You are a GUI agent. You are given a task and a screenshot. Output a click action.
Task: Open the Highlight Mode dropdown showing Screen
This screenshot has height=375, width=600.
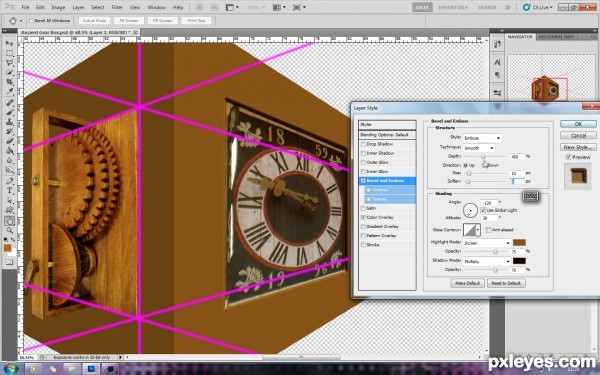487,243
